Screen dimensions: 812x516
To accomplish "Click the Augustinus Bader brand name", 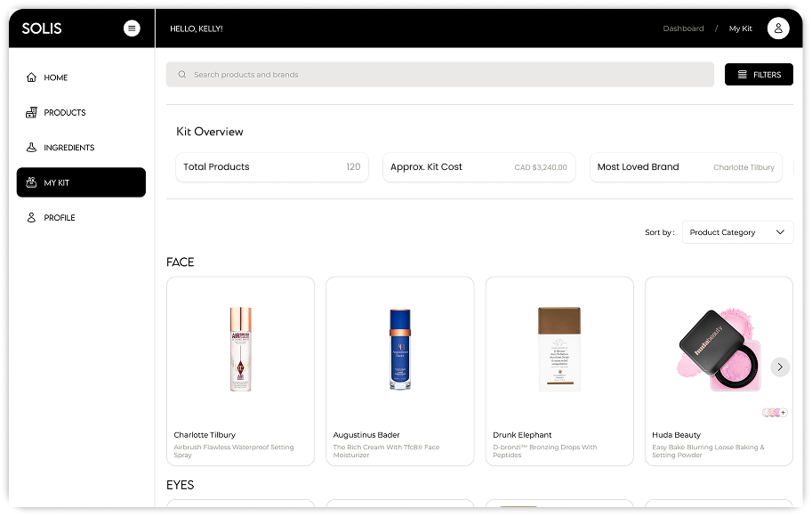I will [366, 435].
